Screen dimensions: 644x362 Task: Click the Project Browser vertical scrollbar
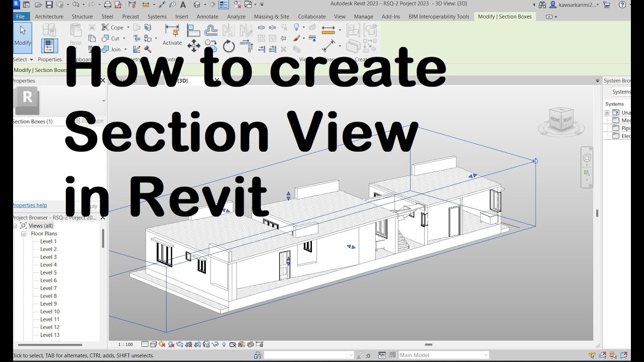pyautogui.click(x=103, y=238)
